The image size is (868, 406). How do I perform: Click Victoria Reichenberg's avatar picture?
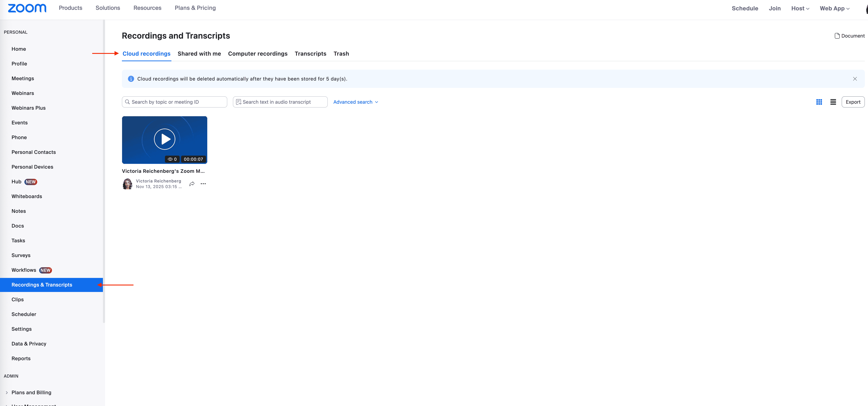pos(127,184)
